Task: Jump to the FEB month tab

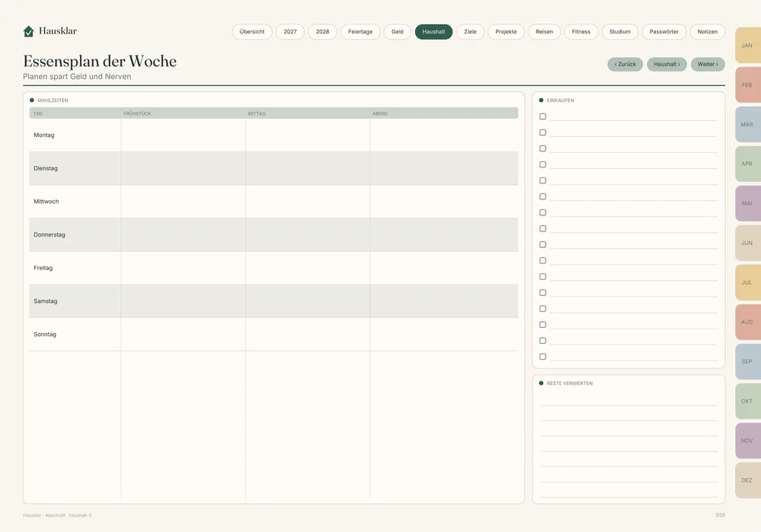Action: [x=748, y=85]
